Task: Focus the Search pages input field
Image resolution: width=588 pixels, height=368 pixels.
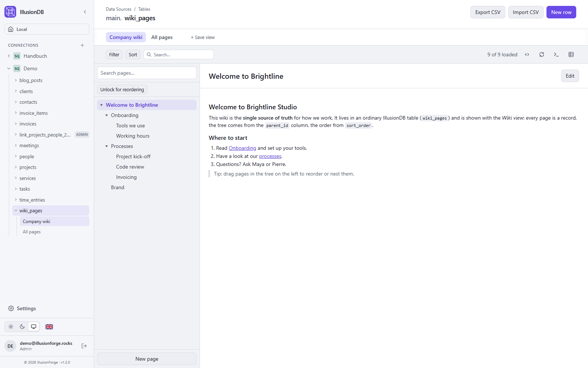Action: 147,73
